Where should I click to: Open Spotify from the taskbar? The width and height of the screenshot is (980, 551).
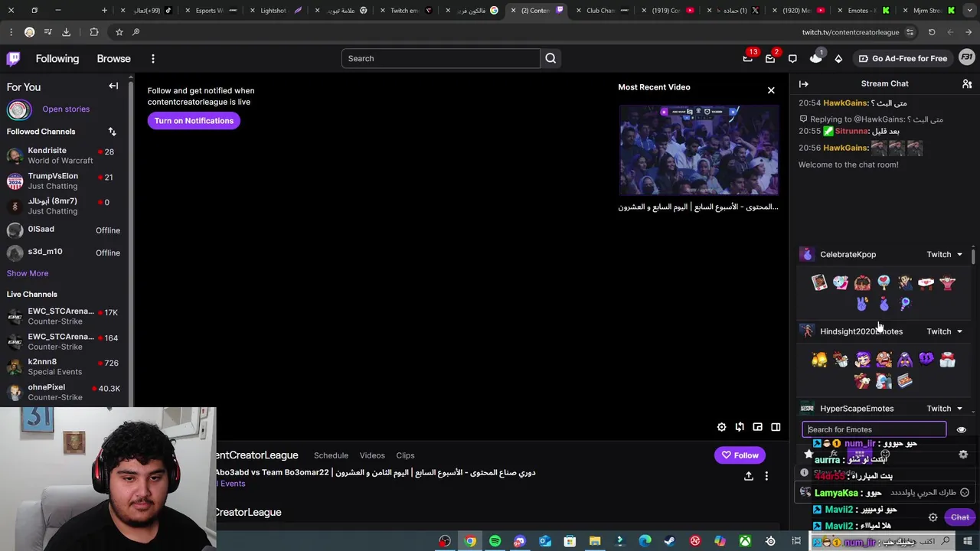coord(495,541)
